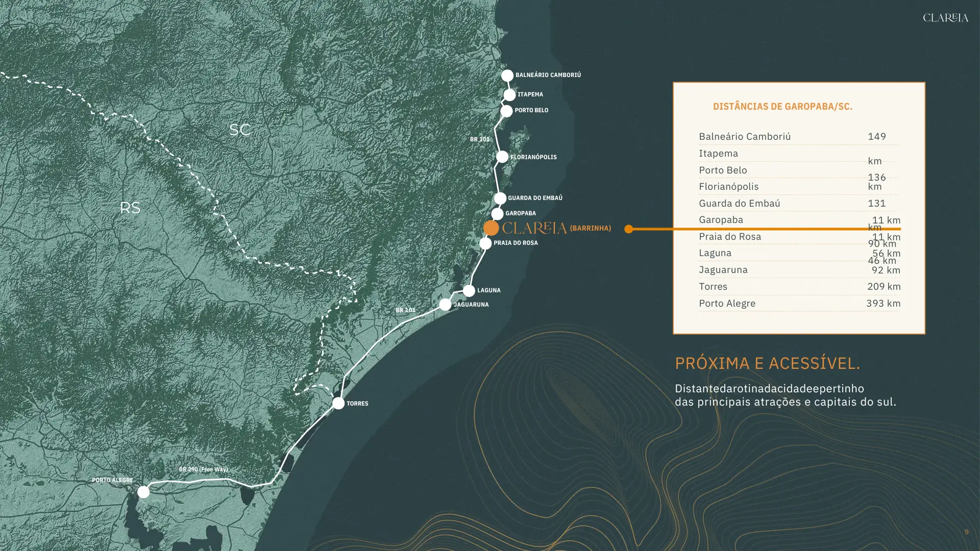Viewport: 980px width, 551px height.
Task: Select the Torres 209 km table row
Action: tap(799, 287)
